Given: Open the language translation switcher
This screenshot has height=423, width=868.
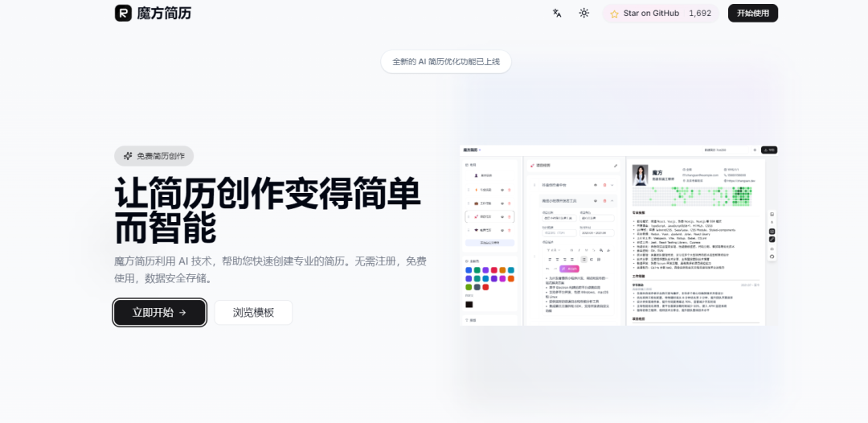Looking at the screenshot, I should point(557,14).
